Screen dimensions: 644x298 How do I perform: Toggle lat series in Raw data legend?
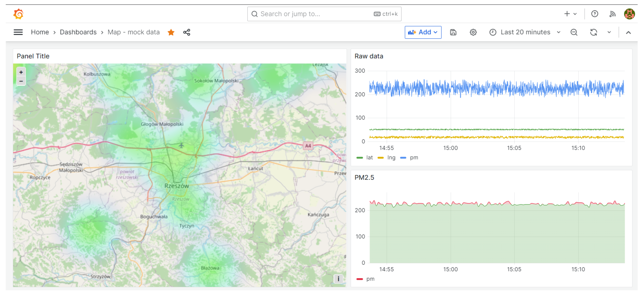tap(369, 158)
